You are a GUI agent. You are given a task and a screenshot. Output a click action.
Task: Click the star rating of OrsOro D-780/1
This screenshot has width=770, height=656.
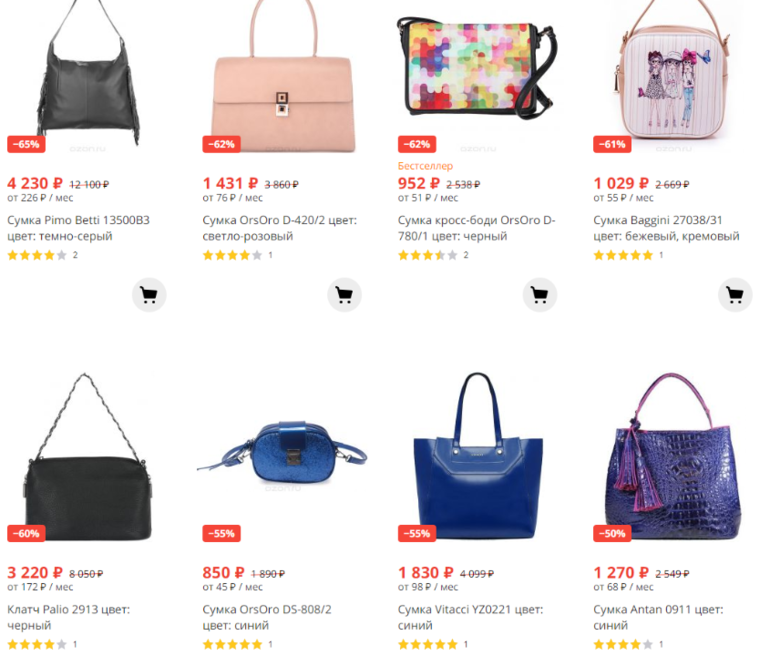[x=428, y=255]
